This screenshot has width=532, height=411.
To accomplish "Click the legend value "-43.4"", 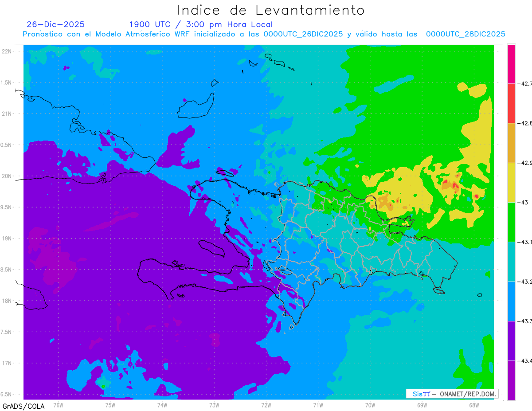I will coord(524,360).
